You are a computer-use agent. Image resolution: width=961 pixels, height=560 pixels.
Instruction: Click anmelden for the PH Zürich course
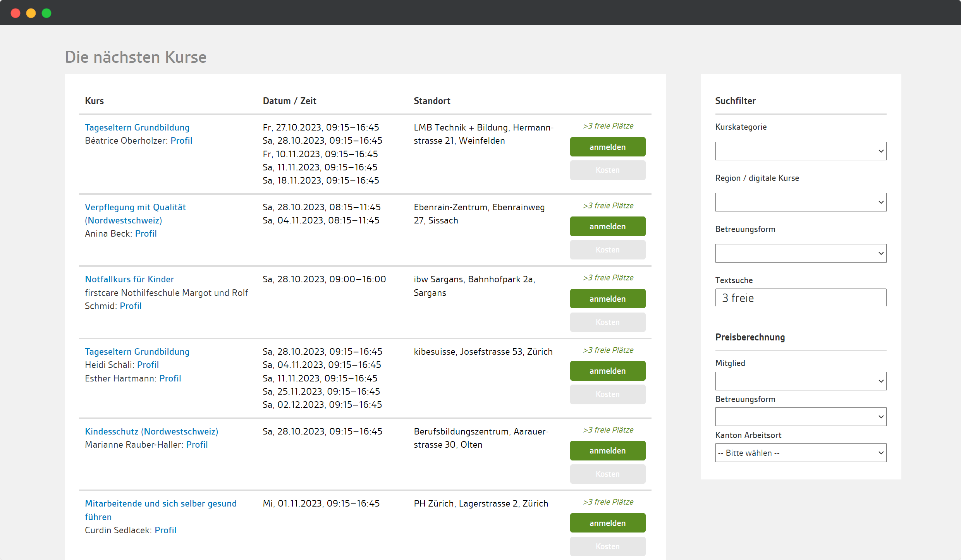pyautogui.click(x=608, y=523)
